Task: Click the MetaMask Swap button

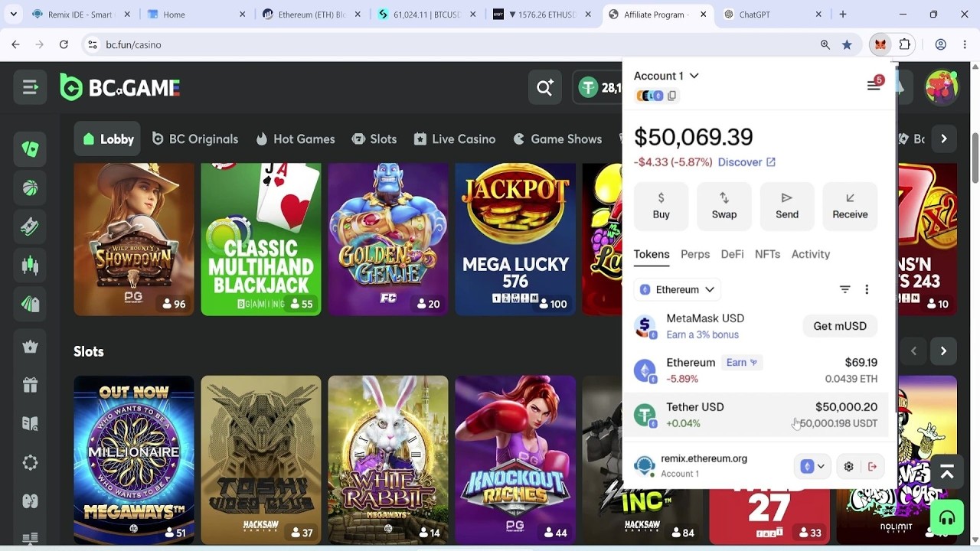Action: point(724,207)
